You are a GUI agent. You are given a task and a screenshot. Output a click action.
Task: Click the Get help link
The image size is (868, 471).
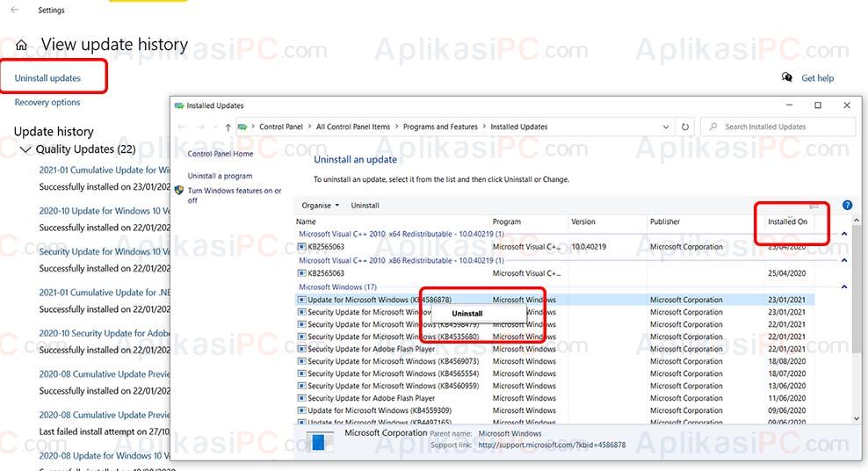(817, 78)
